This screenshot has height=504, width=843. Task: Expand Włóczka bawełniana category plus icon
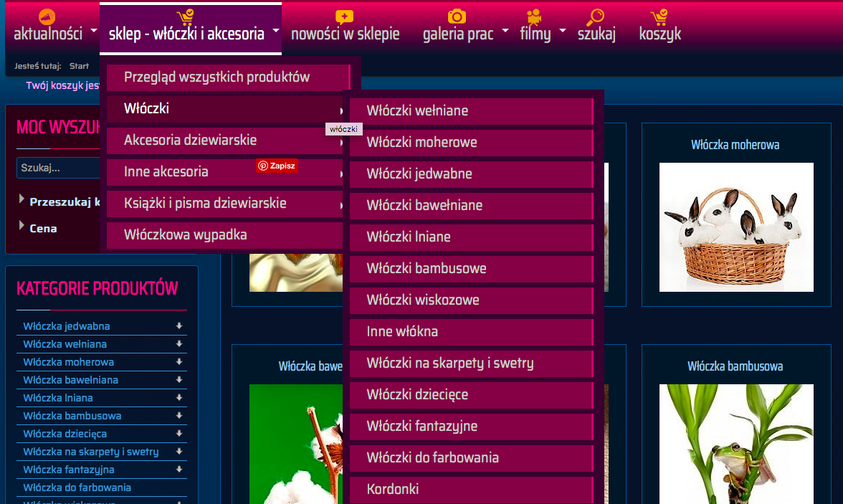(x=179, y=380)
